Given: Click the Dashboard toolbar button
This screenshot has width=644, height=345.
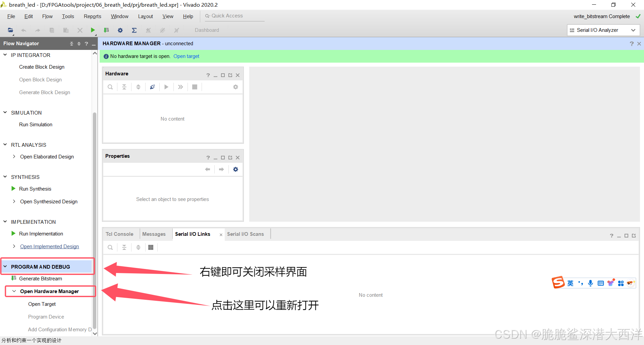Looking at the screenshot, I should tap(207, 30).
